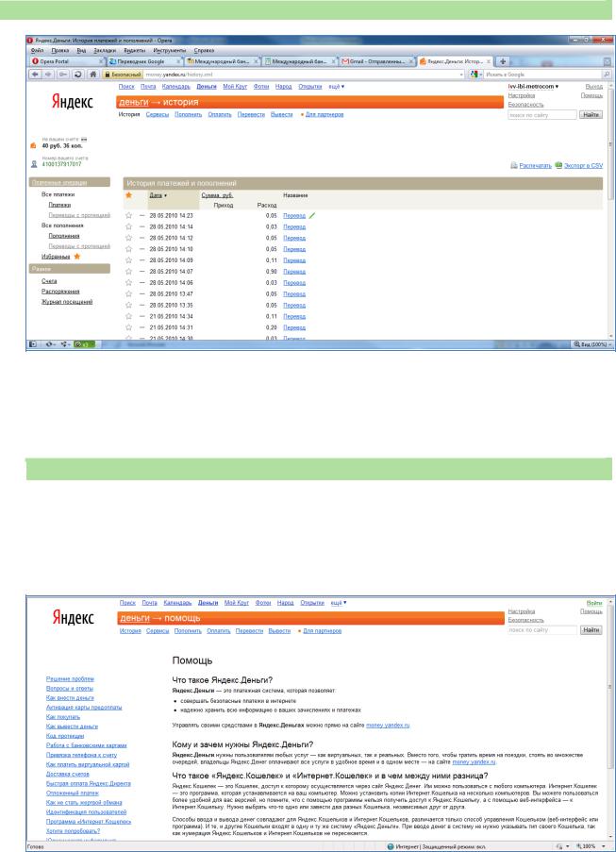Star the 28.05.2010 14:12 transaction

point(128,238)
